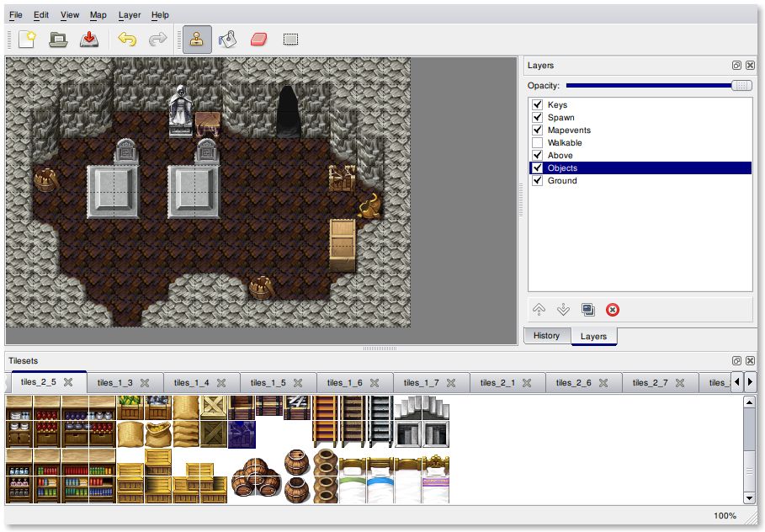This screenshot has width=765, height=532.
Task: Click the red remove layer icon
Action: coord(613,310)
